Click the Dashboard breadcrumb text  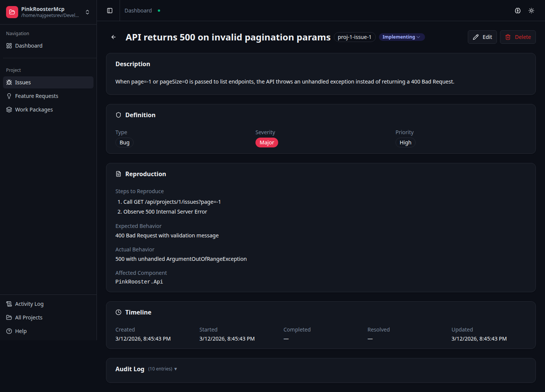coord(138,11)
